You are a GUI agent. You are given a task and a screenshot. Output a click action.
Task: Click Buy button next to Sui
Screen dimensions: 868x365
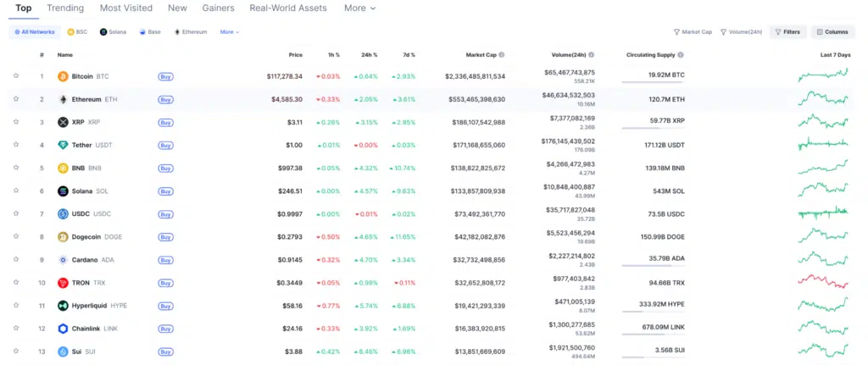pyautogui.click(x=165, y=351)
